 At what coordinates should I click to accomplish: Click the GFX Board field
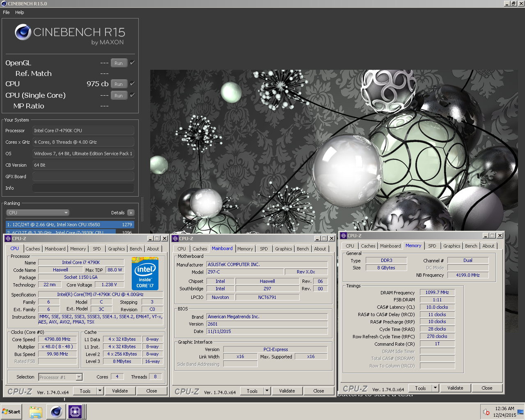pos(83,177)
